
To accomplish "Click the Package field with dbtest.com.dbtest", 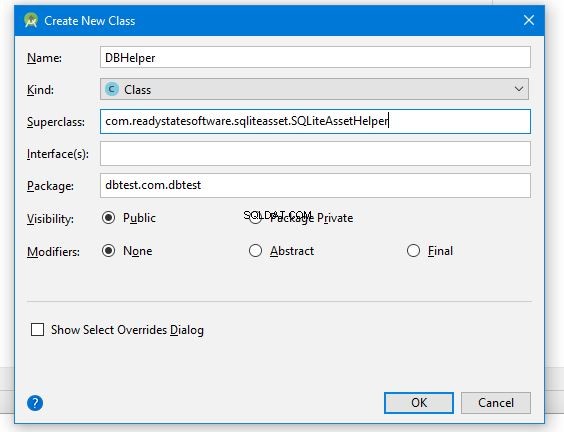I will 315,185.
